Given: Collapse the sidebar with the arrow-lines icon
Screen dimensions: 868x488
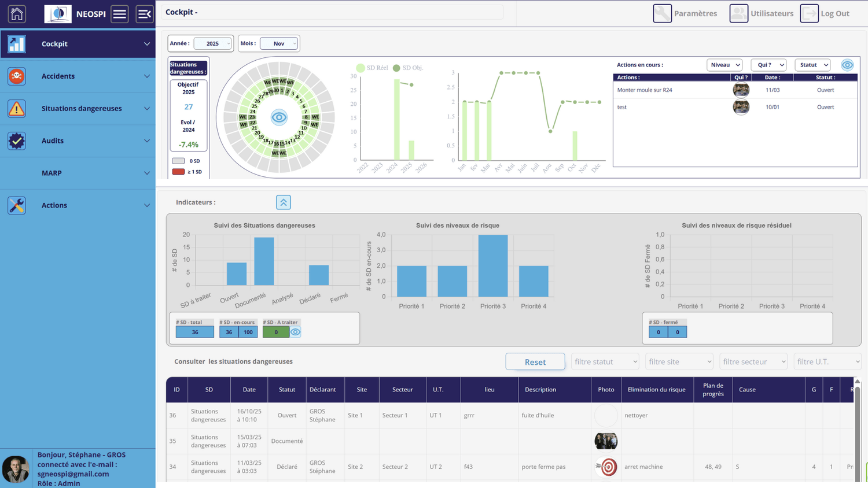Looking at the screenshot, I should click(x=144, y=14).
